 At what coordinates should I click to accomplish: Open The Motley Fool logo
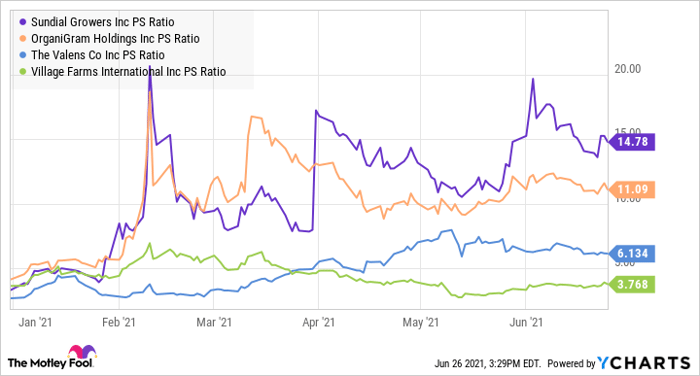tap(51, 357)
